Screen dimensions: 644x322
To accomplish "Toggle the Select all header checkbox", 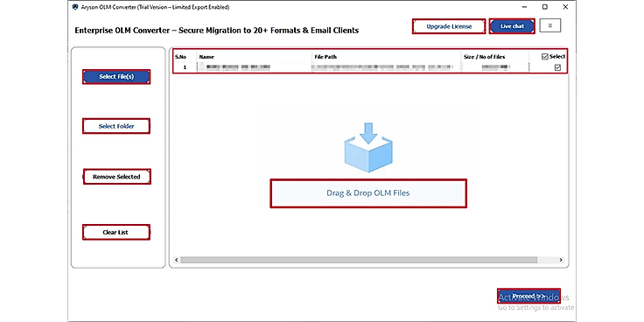I will [x=545, y=57].
